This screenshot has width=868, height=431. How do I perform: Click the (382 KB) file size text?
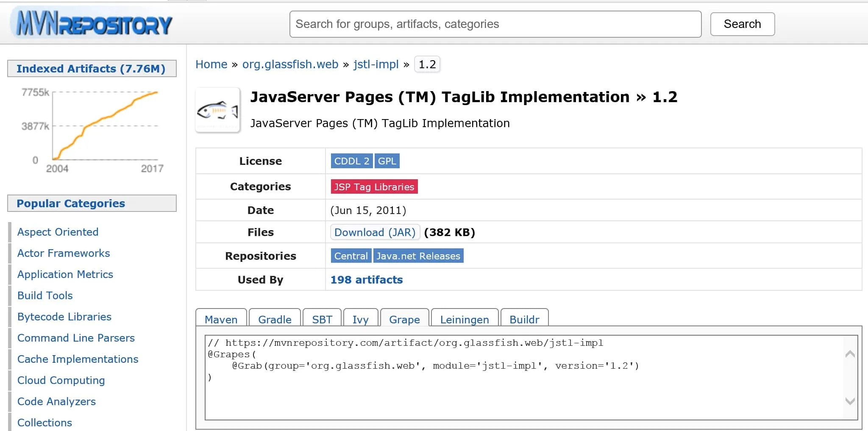450,232
